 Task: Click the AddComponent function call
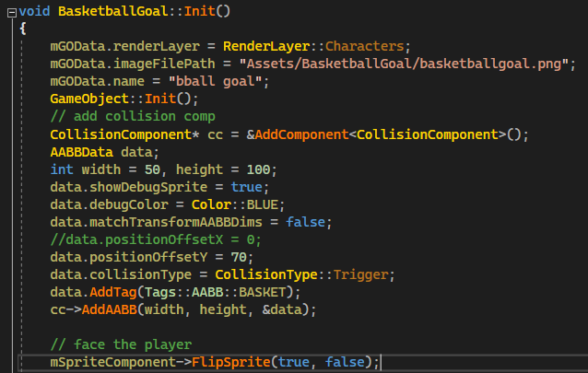[301, 134]
